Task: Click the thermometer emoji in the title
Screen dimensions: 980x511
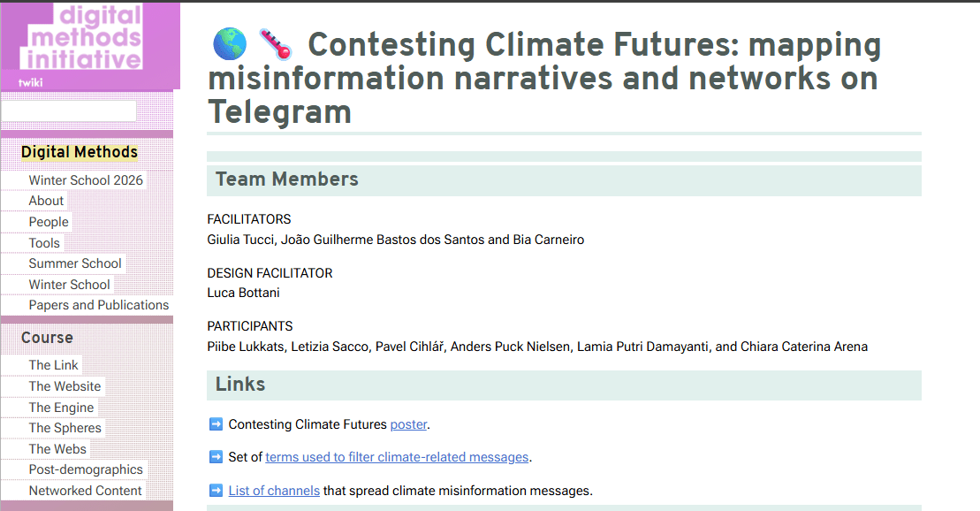Action: tap(275, 44)
